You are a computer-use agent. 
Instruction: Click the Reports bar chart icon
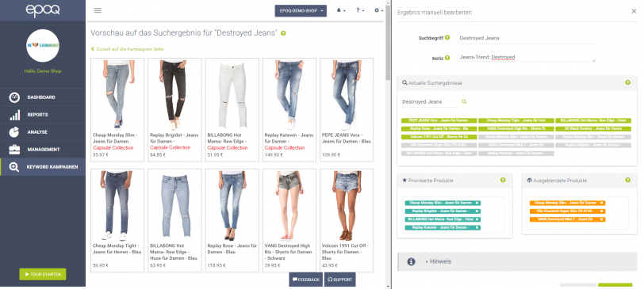pos(14,115)
